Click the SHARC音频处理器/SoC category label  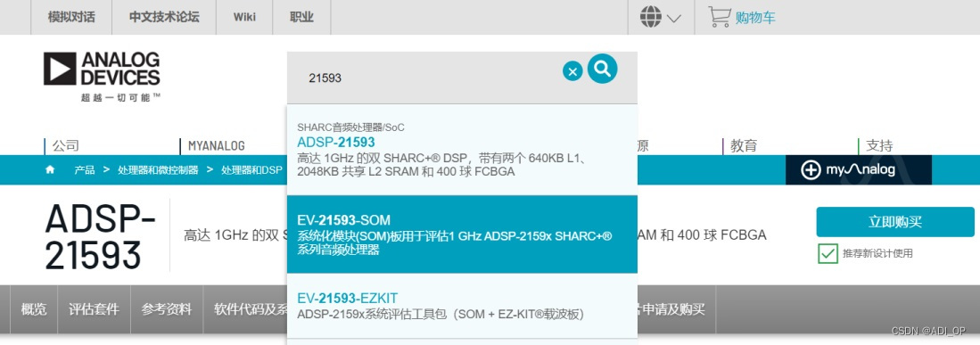pos(350,127)
